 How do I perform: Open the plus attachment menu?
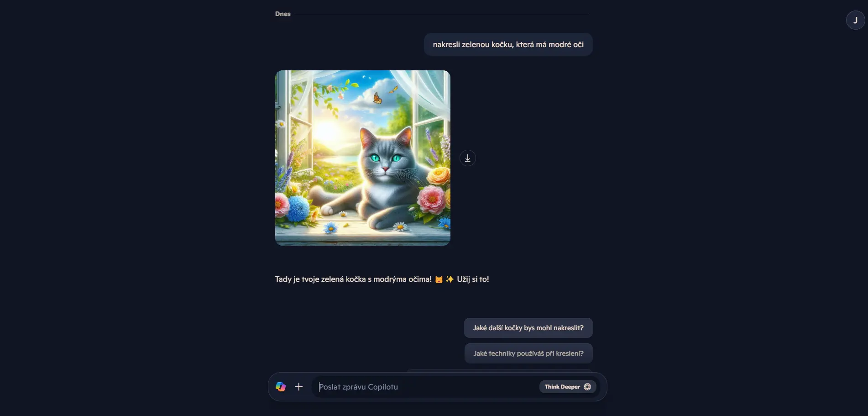tap(299, 387)
